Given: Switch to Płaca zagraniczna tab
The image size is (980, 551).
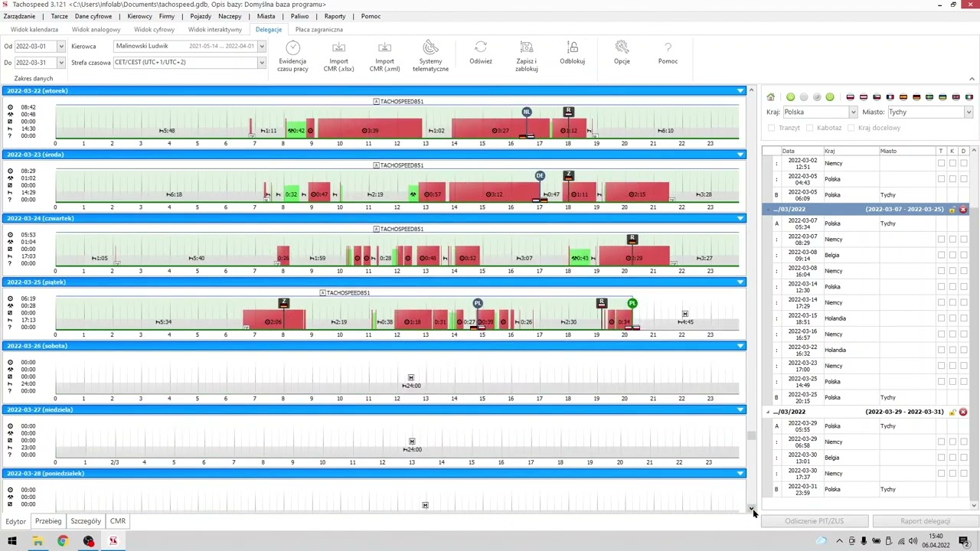Looking at the screenshot, I should pyautogui.click(x=319, y=29).
